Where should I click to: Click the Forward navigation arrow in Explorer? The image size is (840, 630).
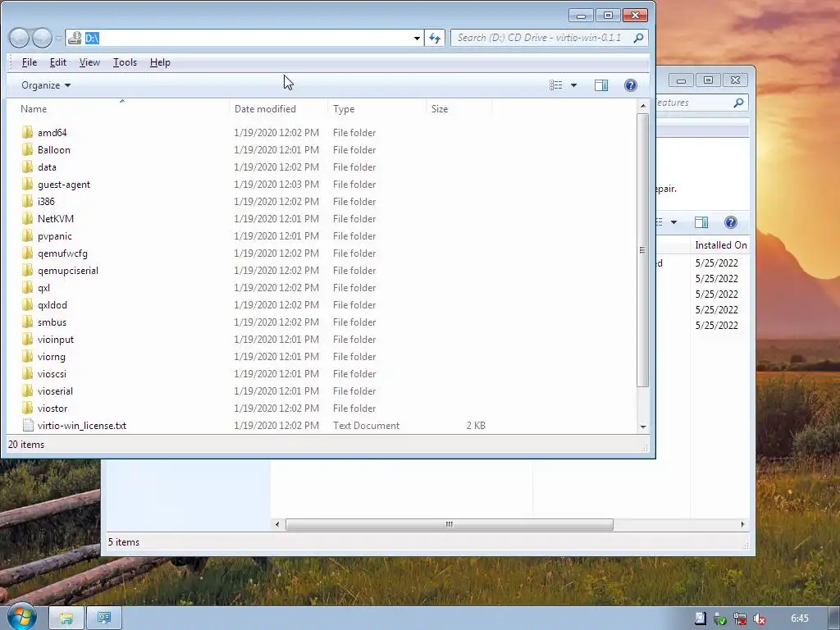point(43,38)
